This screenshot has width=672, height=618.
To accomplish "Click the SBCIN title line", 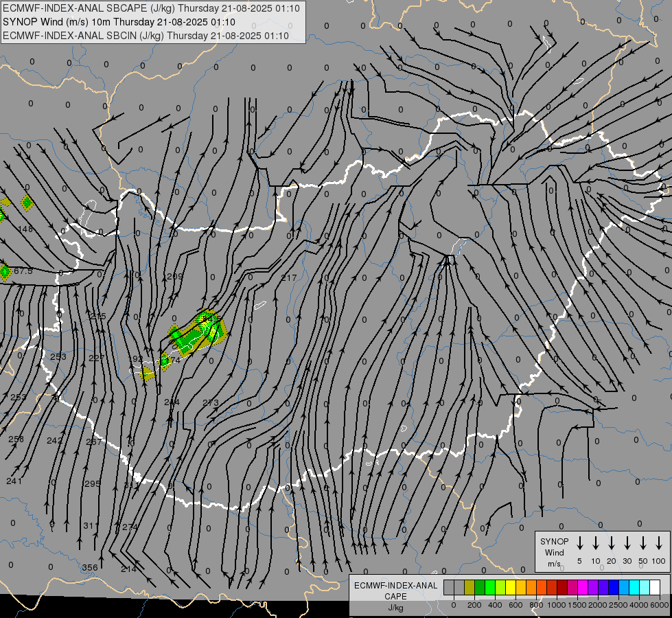I will point(146,36).
